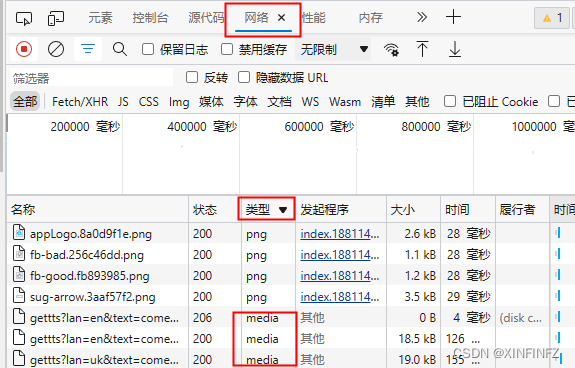The image size is (575, 368).
Task: Select gettts?lan=uk&text=come... request
Action: click(x=104, y=360)
